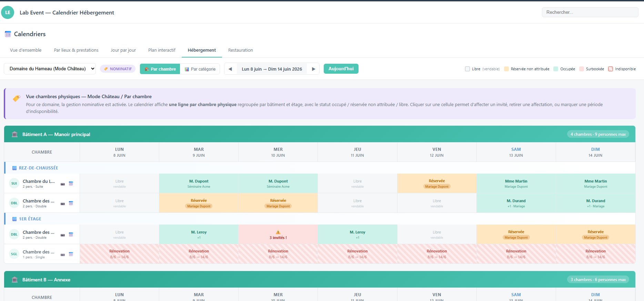Click the Calendriers calendar icon in the heading

pyautogui.click(x=8, y=34)
